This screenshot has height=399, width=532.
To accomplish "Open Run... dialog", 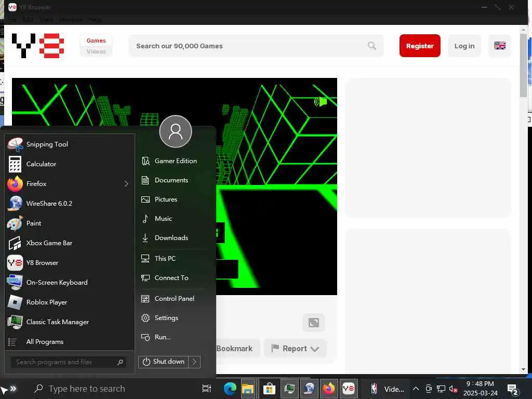I will pos(175,337).
